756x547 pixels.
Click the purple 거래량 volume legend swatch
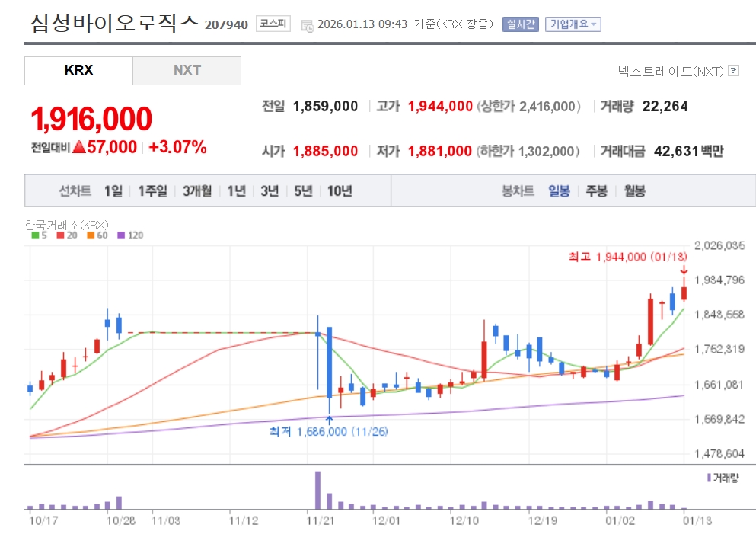709,478
